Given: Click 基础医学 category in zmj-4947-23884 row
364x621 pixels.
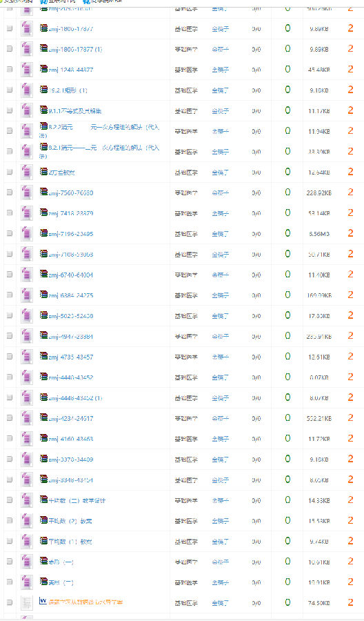Looking at the screenshot, I should pyautogui.click(x=186, y=337).
